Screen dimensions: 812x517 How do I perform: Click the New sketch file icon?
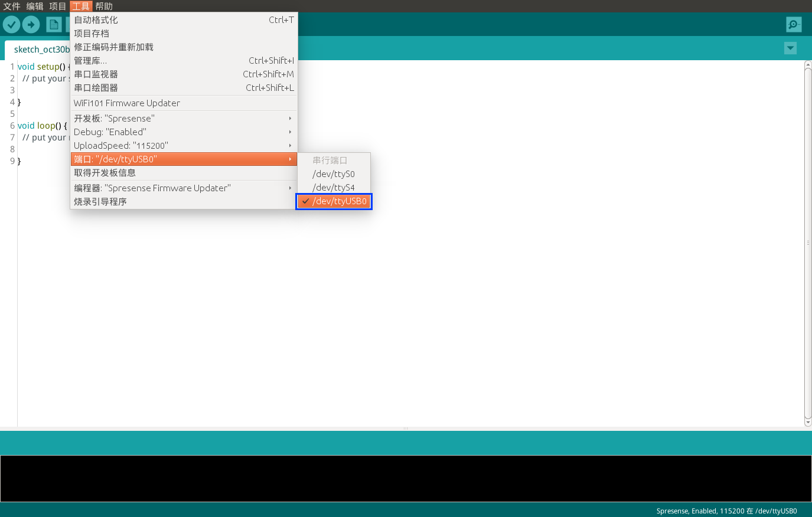pos(54,25)
